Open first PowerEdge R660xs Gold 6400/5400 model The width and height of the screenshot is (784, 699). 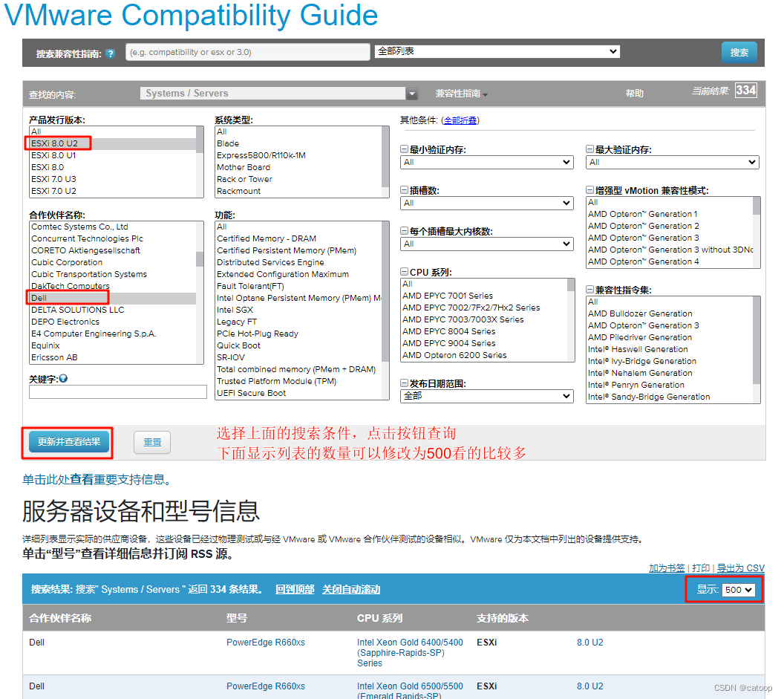(x=266, y=643)
